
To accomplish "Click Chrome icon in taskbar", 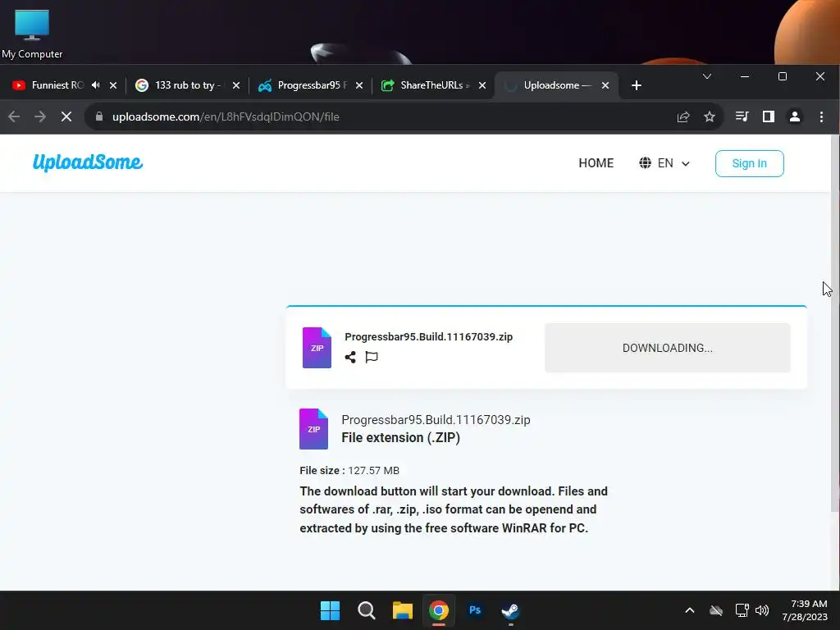I will click(x=439, y=610).
